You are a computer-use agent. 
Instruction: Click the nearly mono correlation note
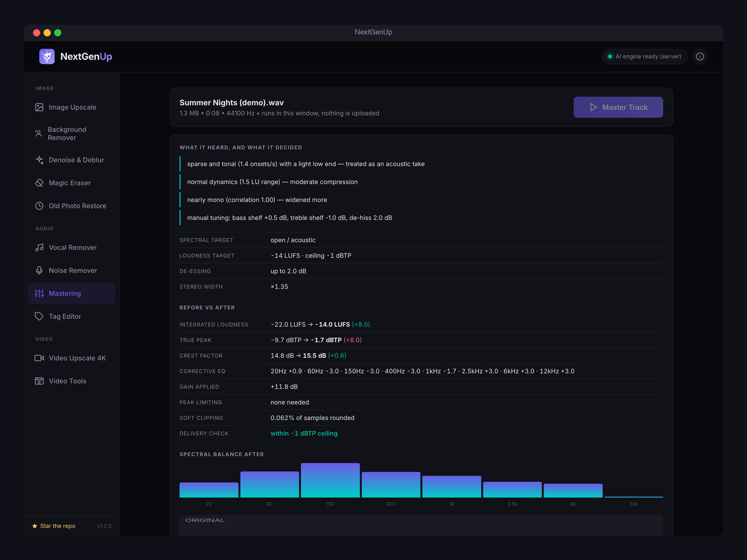coord(257,200)
